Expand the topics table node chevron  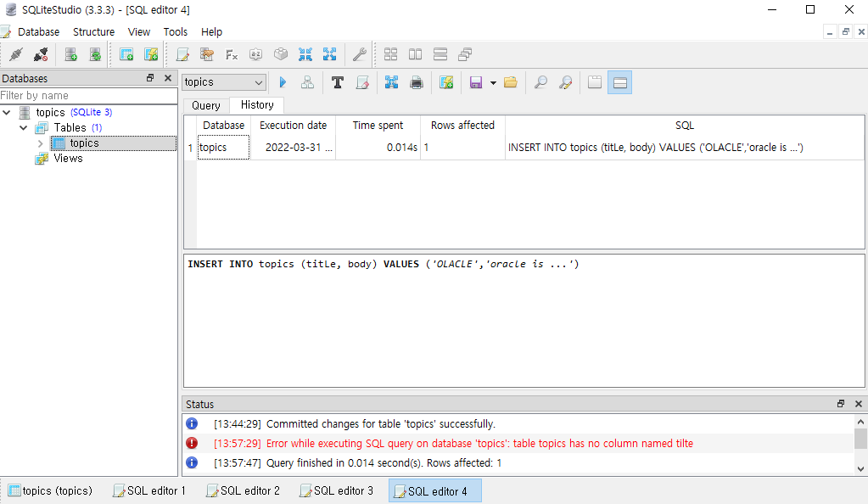coord(40,143)
